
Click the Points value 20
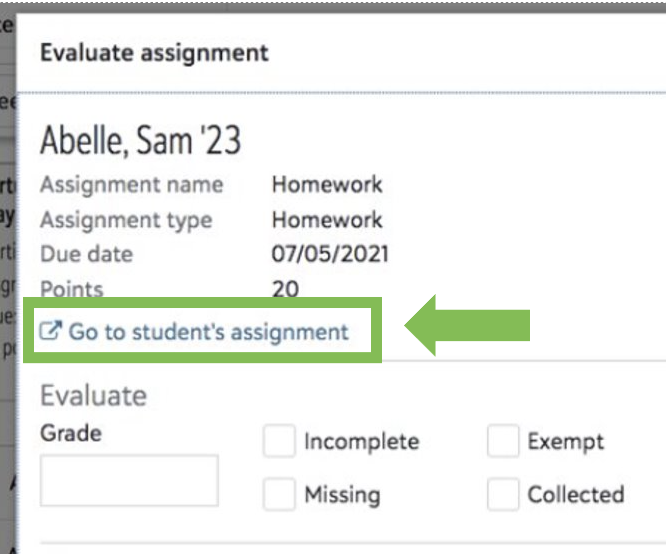286,290
